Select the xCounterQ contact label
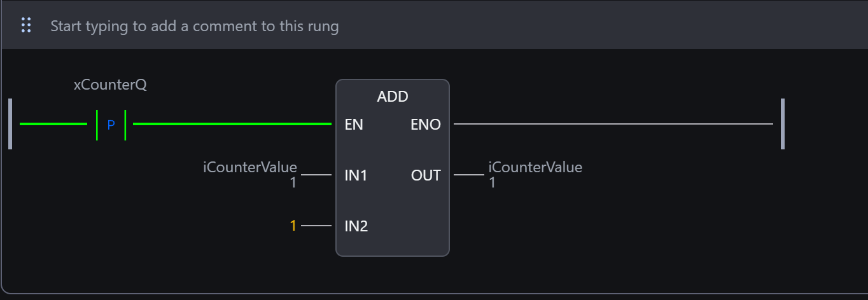The height and width of the screenshot is (300, 868). pyautogui.click(x=110, y=85)
